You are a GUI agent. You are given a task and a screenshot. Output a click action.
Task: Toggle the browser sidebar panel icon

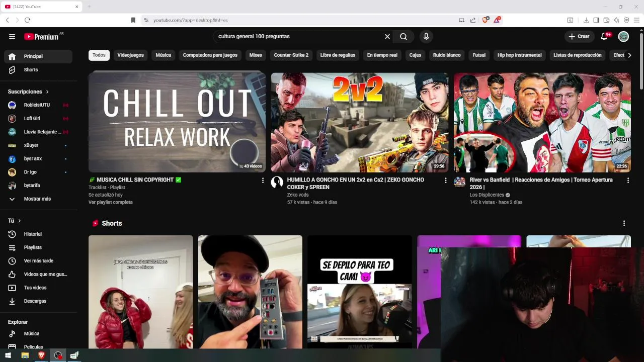click(x=596, y=20)
